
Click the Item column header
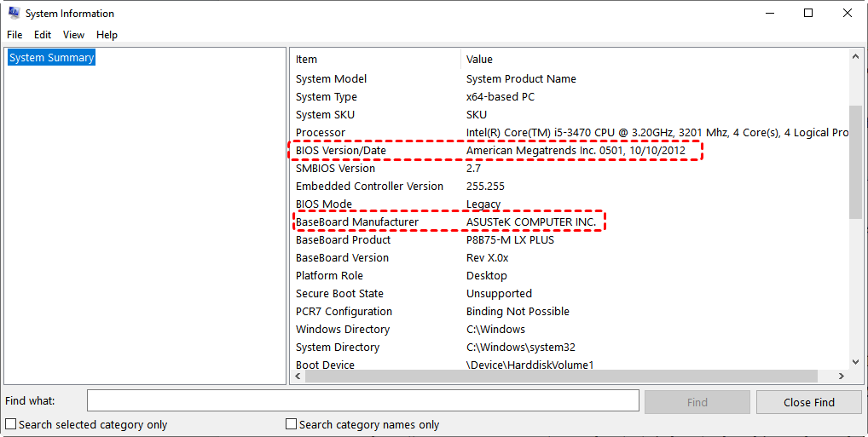[x=376, y=59]
